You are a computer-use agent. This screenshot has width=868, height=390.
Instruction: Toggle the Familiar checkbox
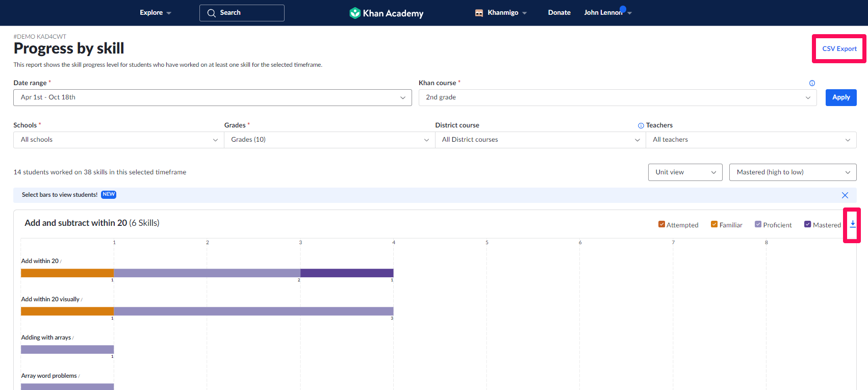[x=714, y=224]
